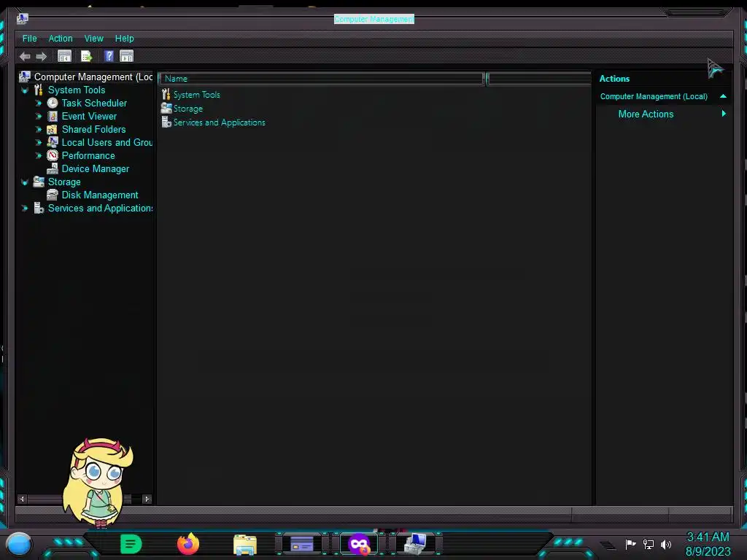Click Services and Applications icon in center list

coord(166,122)
